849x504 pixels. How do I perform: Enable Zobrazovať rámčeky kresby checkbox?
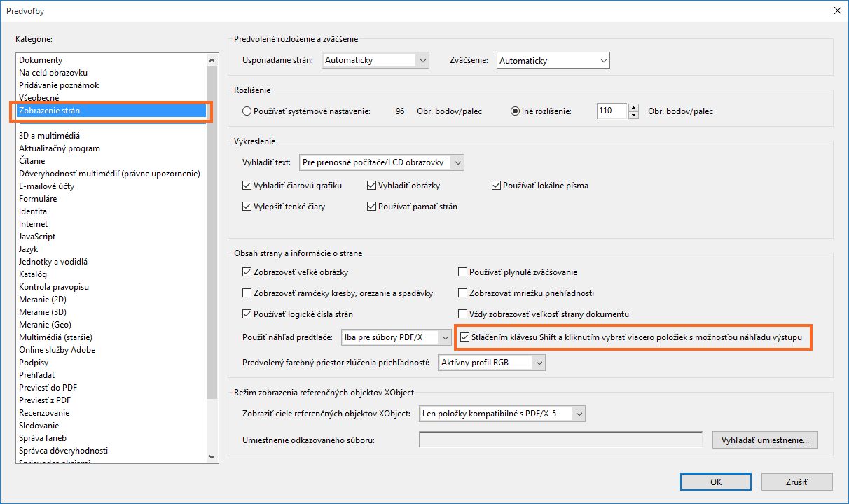coord(247,293)
